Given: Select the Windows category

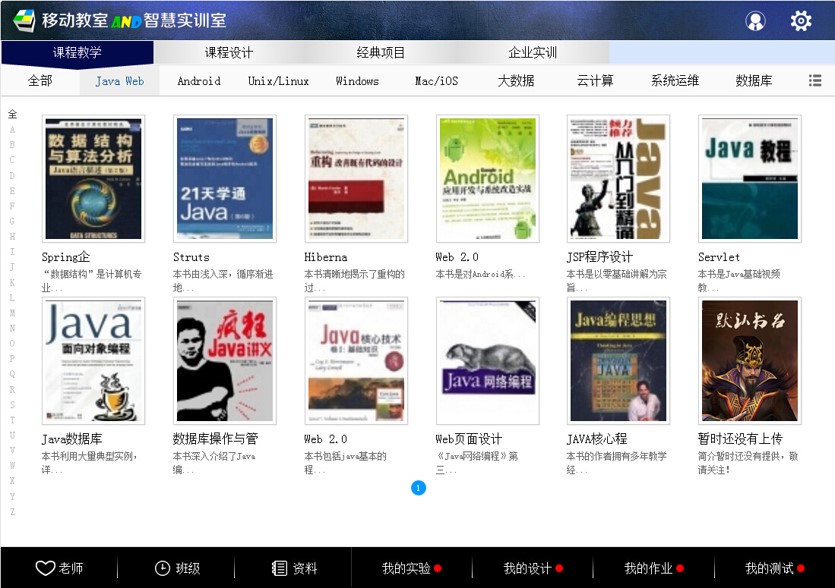Looking at the screenshot, I should click(357, 80).
